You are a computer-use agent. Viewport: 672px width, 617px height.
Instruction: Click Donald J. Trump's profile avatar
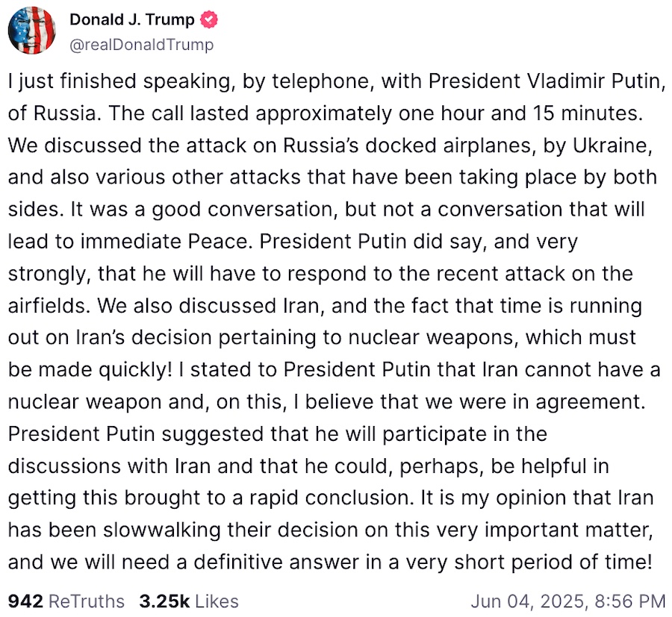31,30
